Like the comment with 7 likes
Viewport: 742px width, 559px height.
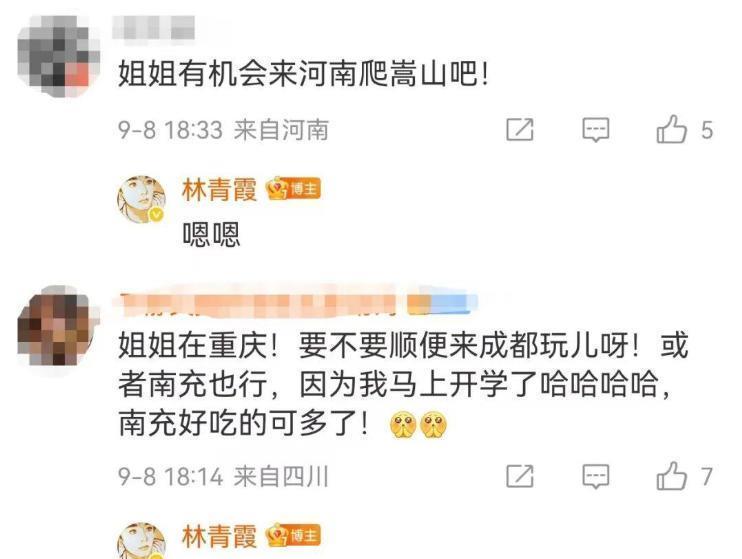(x=684, y=476)
